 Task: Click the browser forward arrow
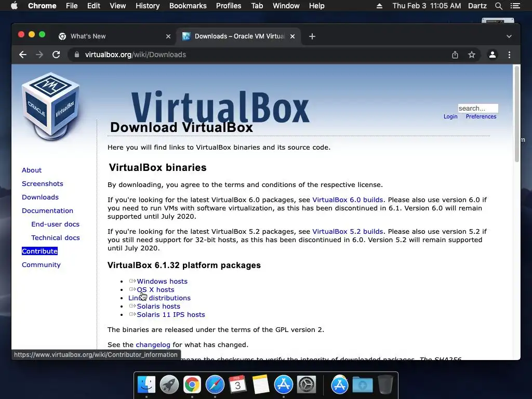point(39,55)
